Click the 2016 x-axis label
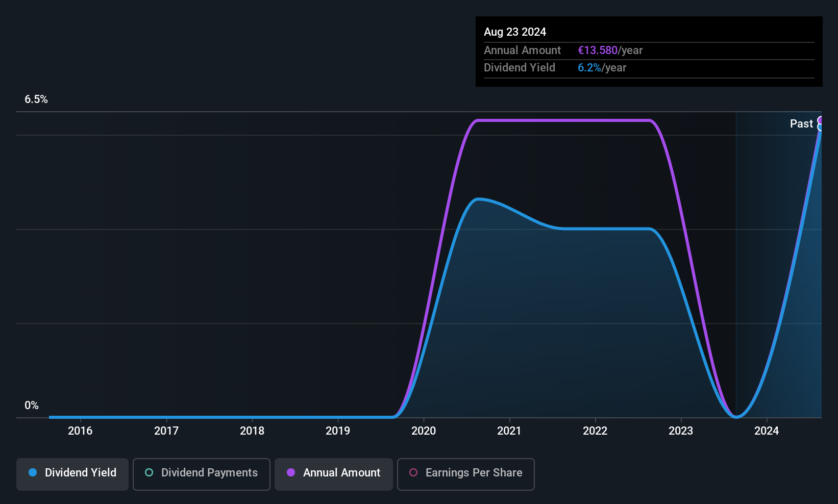 pyautogui.click(x=80, y=431)
